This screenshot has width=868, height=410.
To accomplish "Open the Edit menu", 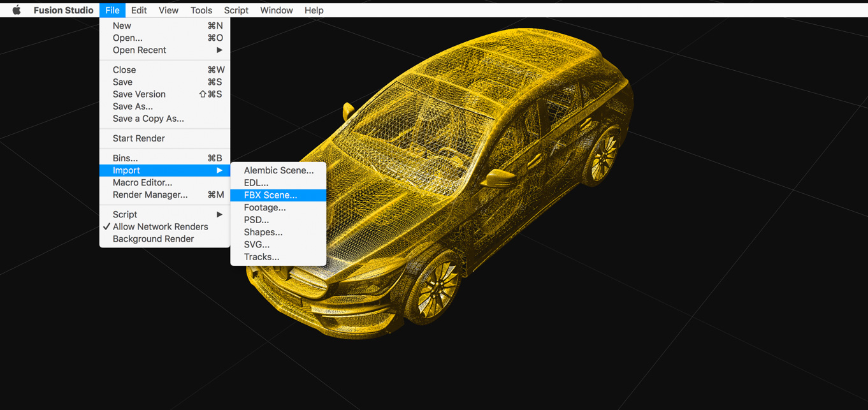I will 139,10.
